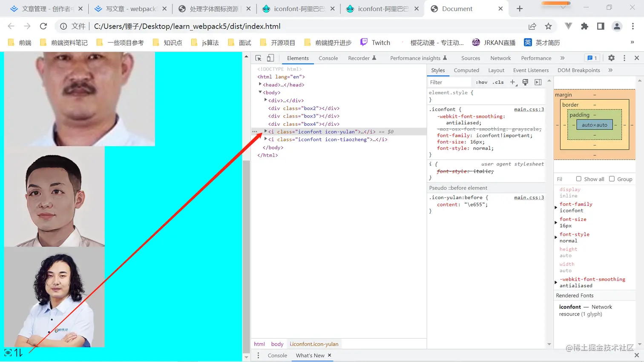Open the Event Listeners tab
The height and width of the screenshot is (362, 644).
pos(531,70)
